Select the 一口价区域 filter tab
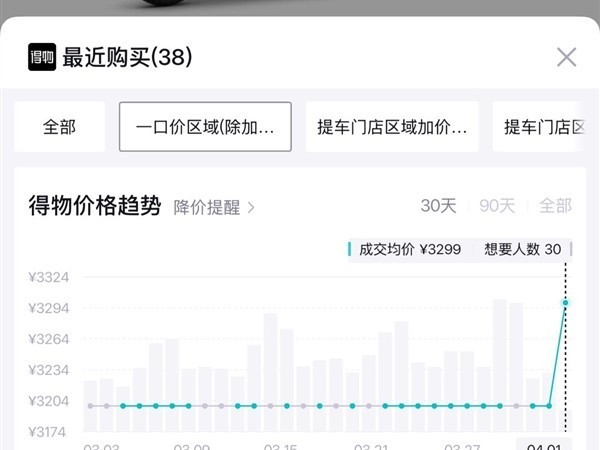 (x=205, y=127)
